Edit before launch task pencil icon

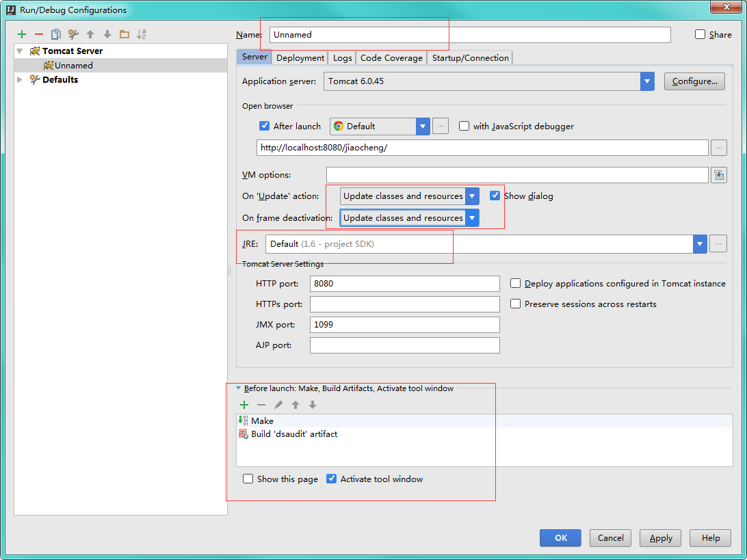click(x=278, y=405)
